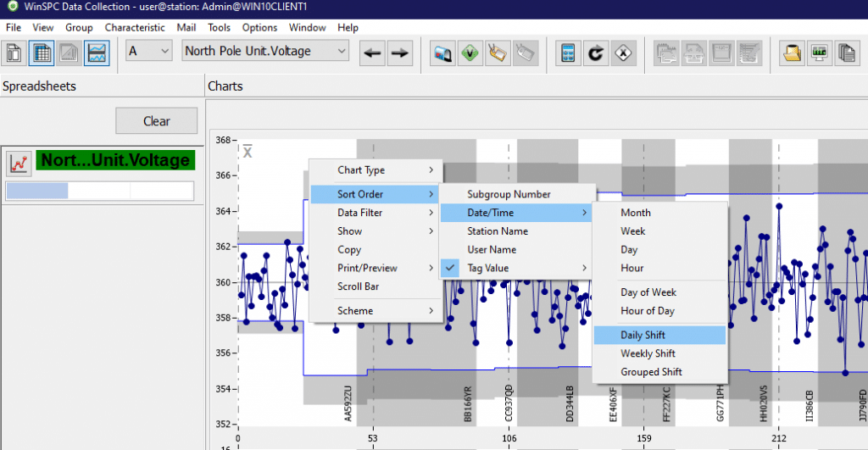Click the right arrow navigation button
868x450 pixels.
[399, 53]
